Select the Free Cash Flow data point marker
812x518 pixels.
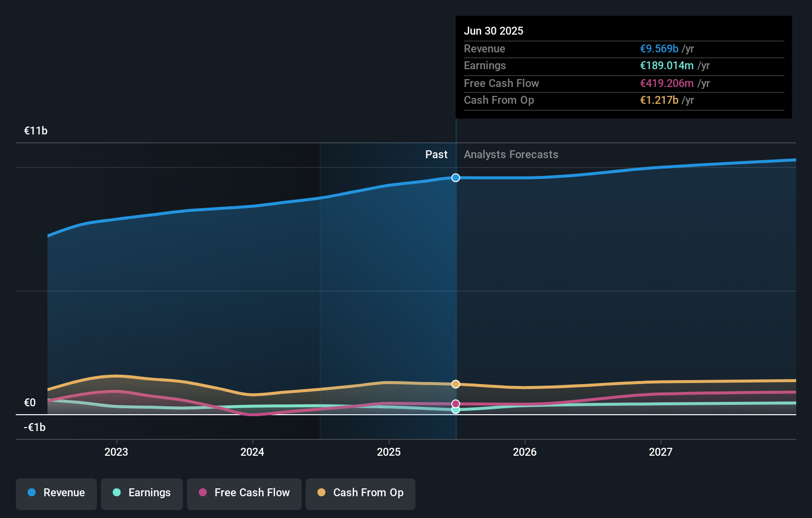coord(455,404)
